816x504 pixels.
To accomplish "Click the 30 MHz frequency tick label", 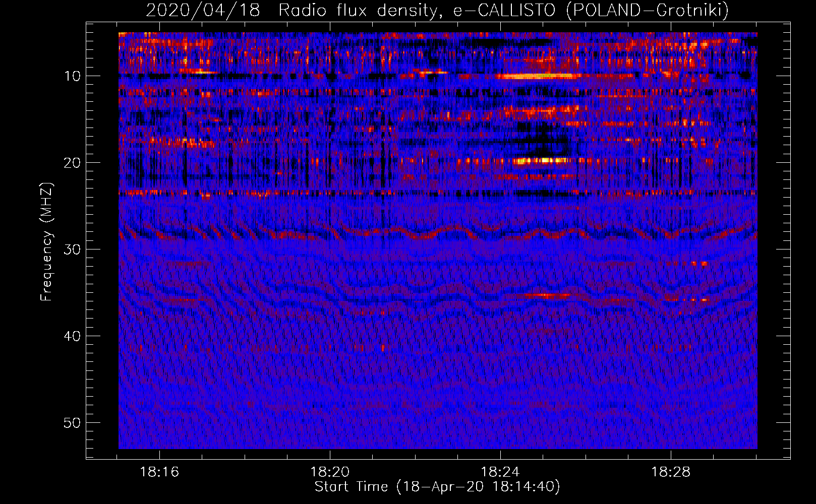I will click(x=72, y=249).
